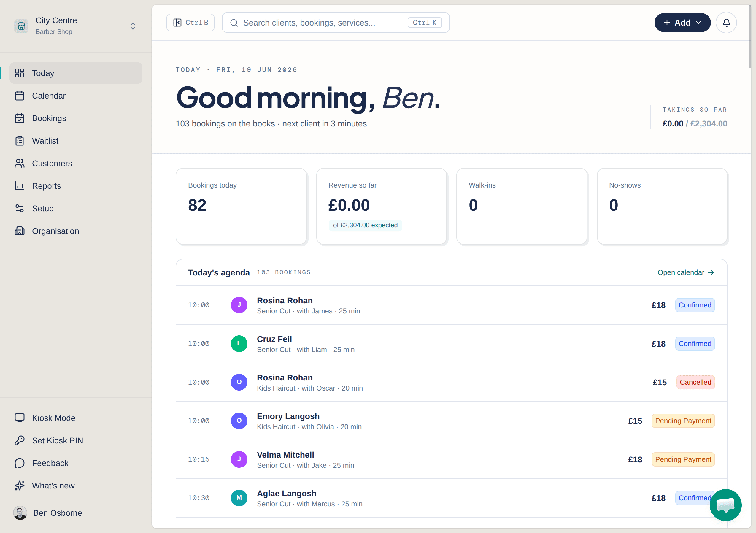This screenshot has height=533, width=756.
Task: Click the Set Kiosk PIN key icon
Action: (x=19, y=440)
